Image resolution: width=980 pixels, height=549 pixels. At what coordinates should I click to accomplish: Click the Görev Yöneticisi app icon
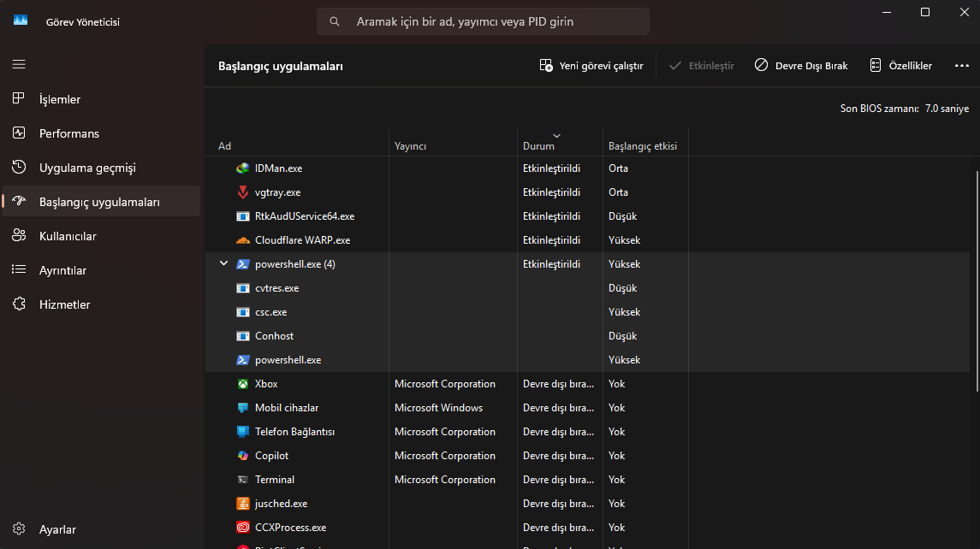21,21
